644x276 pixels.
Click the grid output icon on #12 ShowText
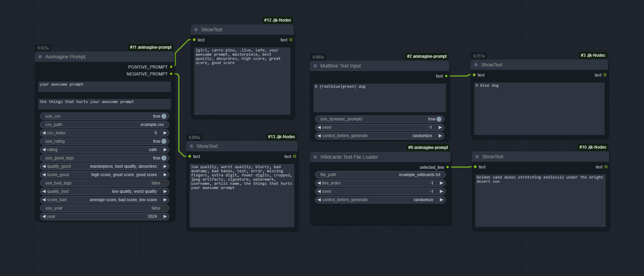coord(291,40)
